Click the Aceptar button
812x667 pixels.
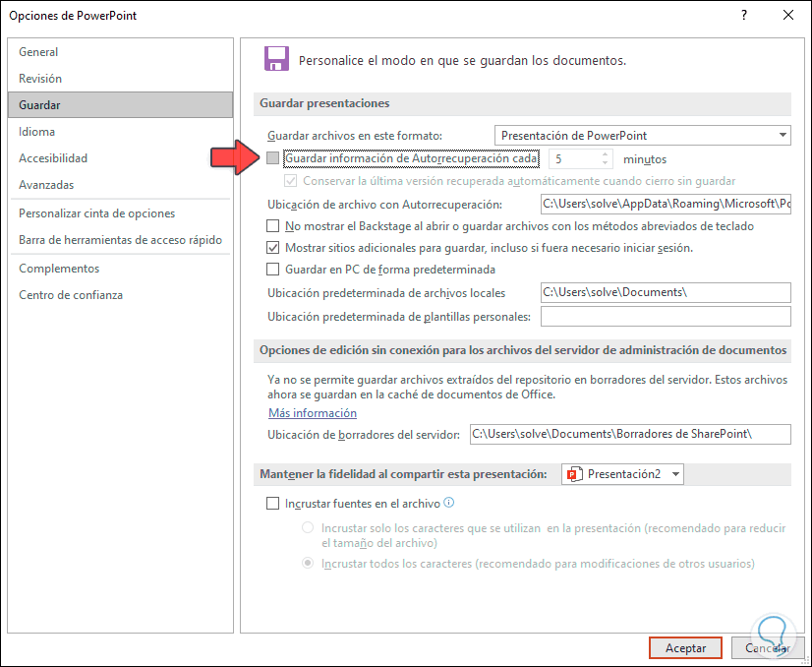[685, 648]
